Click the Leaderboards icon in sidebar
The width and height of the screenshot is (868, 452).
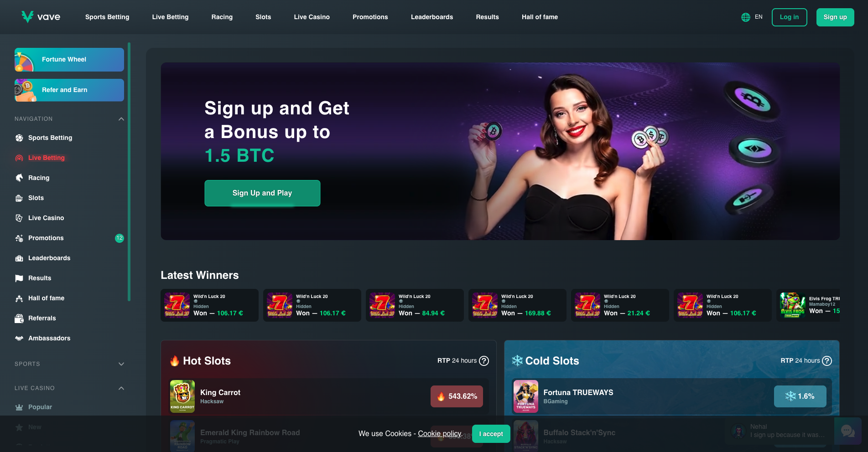19,258
